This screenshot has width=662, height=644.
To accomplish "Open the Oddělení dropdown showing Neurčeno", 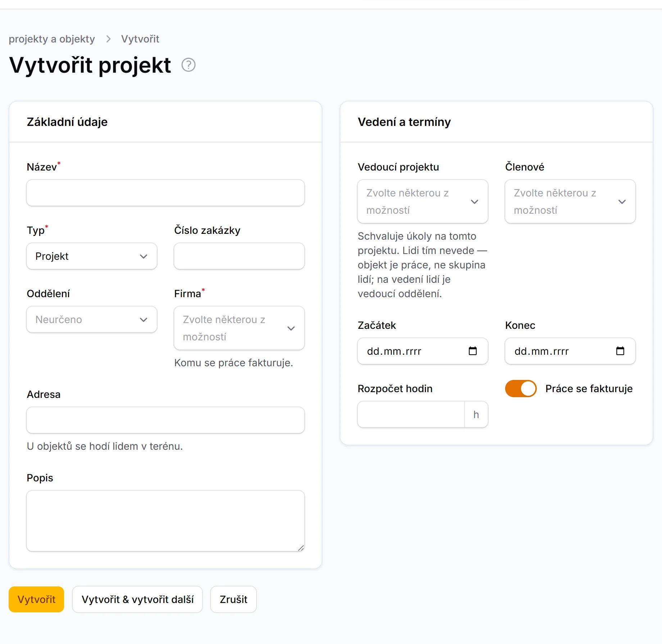I will (x=92, y=319).
